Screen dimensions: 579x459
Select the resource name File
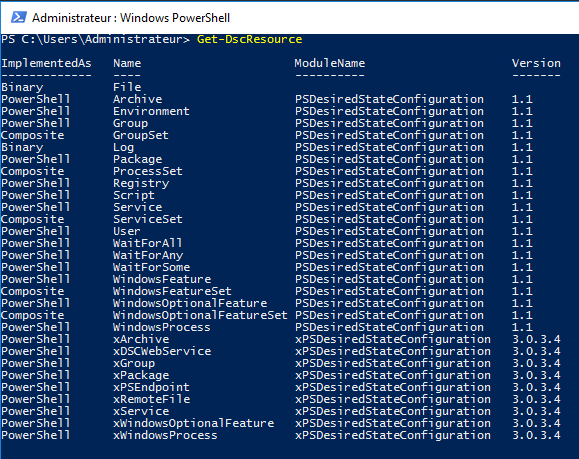[x=127, y=87]
